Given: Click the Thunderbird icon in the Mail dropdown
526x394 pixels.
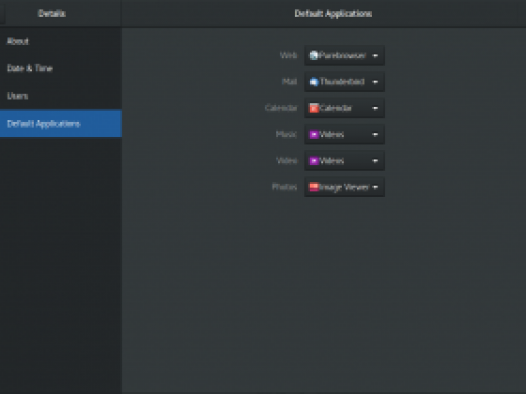Looking at the screenshot, I should (x=314, y=82).
